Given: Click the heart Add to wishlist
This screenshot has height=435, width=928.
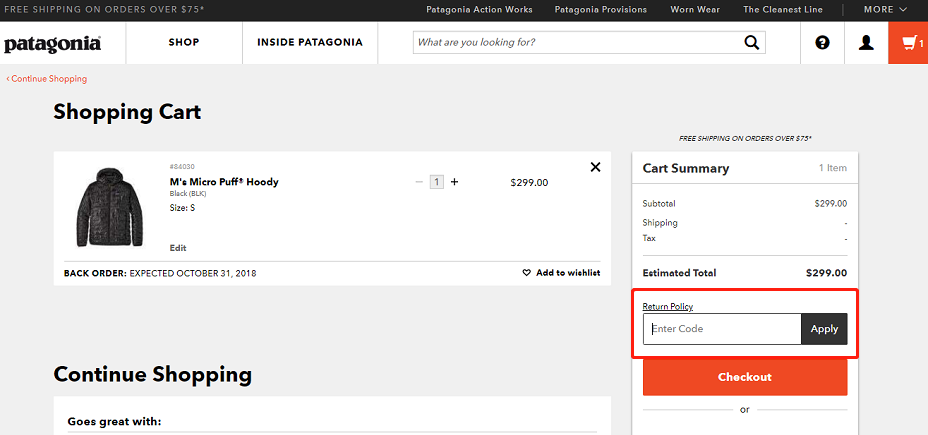Looking at the screenshot, I should tap(561, 273).
